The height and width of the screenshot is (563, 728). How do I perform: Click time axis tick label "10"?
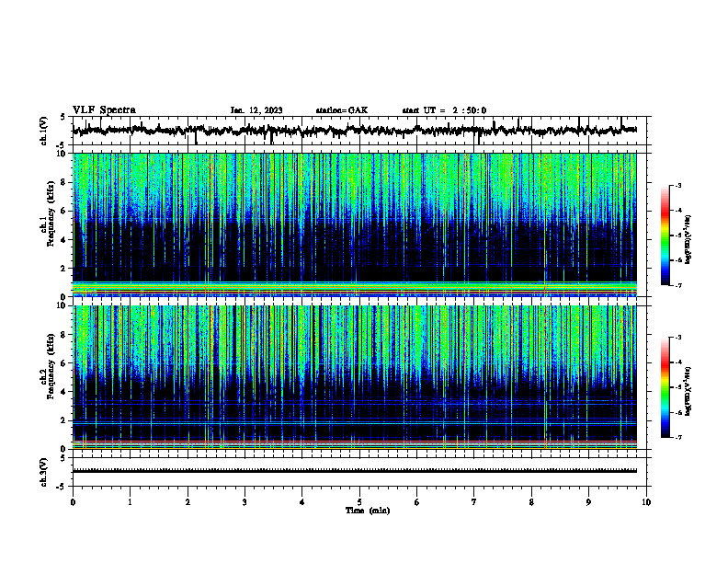pos(646,502)
